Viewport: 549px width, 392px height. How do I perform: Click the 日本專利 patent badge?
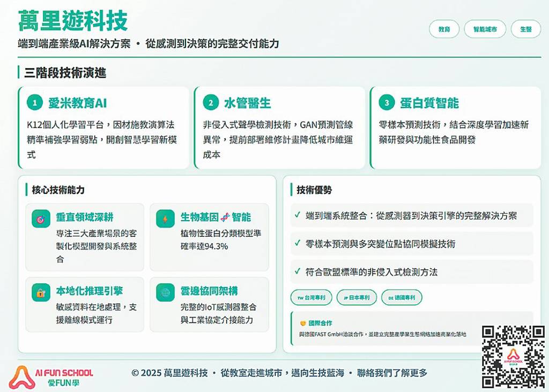(x=357, y=297)
